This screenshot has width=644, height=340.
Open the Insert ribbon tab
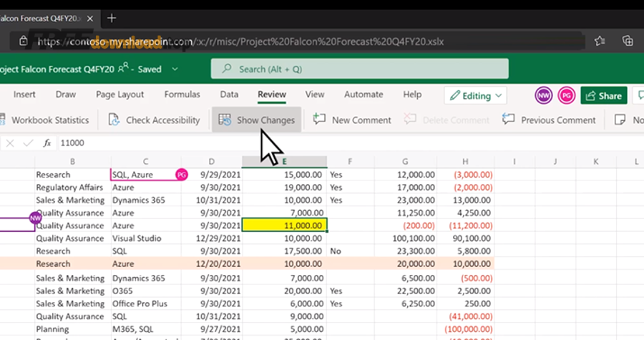[24, 94]
